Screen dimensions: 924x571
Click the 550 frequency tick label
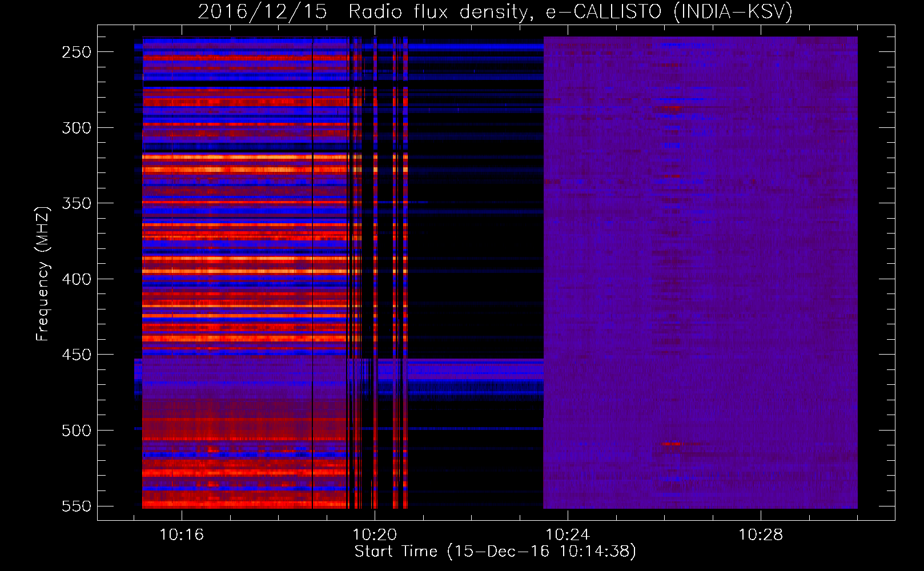[x=77, y=506]
